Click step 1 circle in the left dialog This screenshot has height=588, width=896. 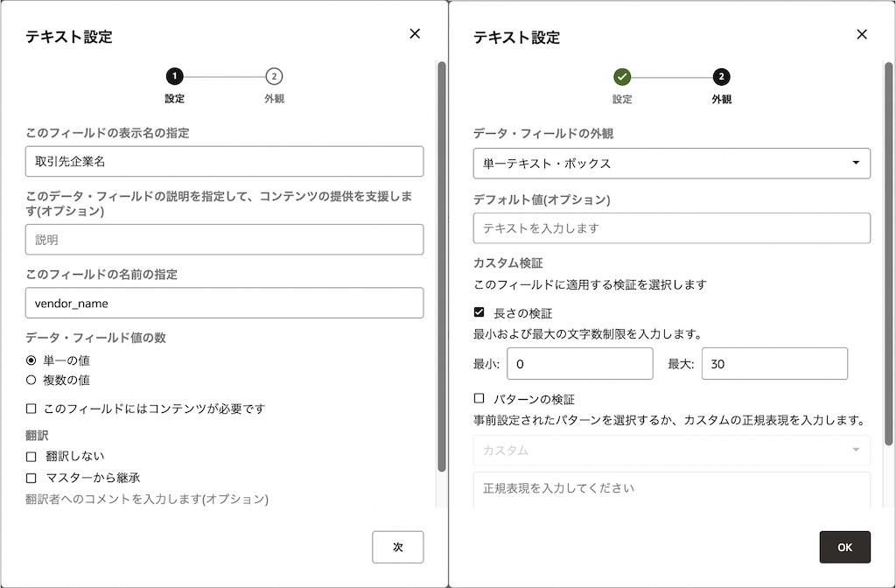[174, 77]
